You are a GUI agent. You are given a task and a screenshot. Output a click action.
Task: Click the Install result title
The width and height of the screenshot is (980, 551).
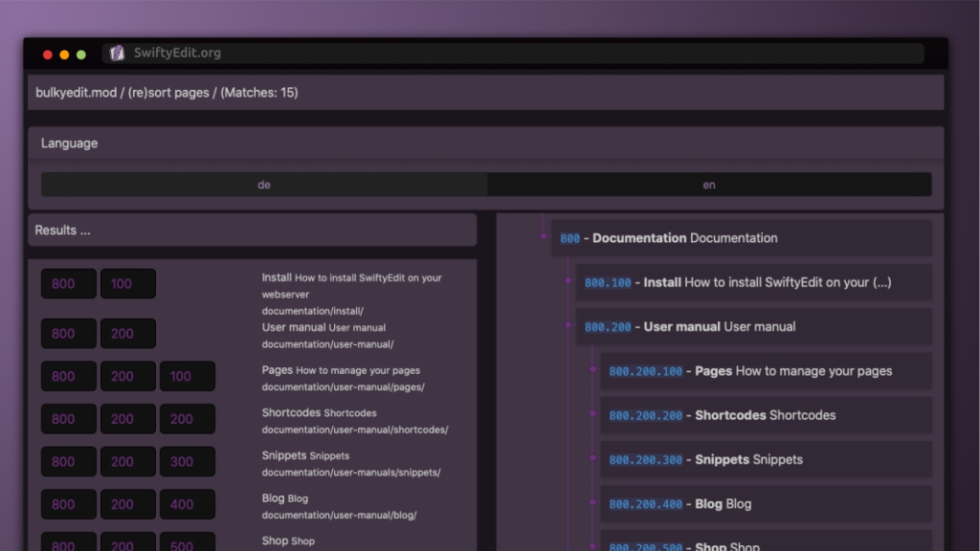click(x=277, y=277)
